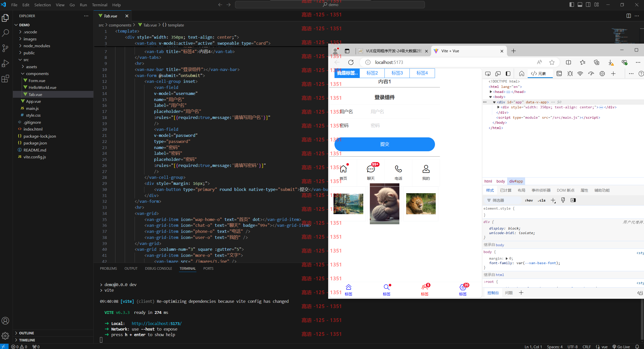Screen dimensions: 644x349
Task: Toggle computed styles sidebar icon
Action: (x=573, y=200)
